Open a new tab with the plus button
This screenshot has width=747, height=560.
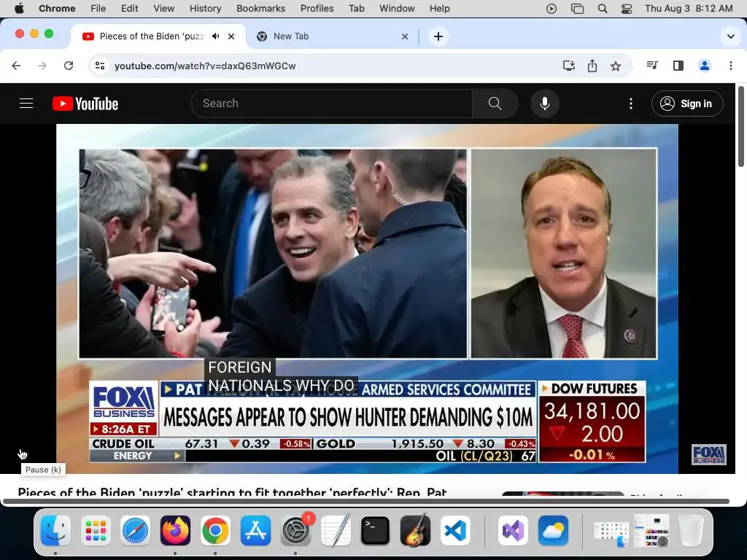coord(438,36)
